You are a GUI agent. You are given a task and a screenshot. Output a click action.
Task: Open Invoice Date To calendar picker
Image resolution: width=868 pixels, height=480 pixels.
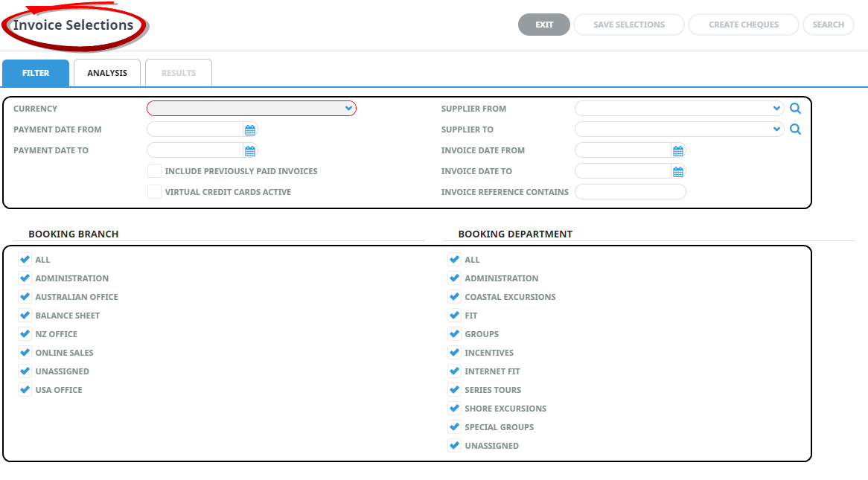coord(678,172)
